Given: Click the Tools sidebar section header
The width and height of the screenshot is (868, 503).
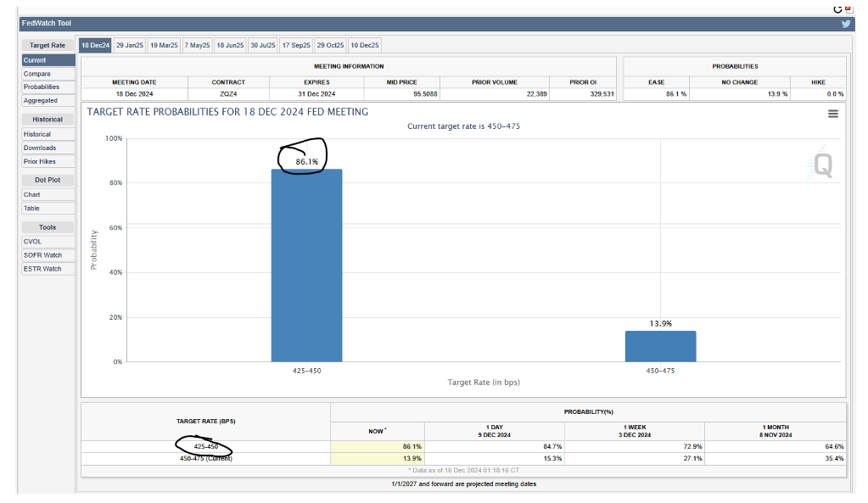Looking at the screenshot, I should [x=48, y=227].
